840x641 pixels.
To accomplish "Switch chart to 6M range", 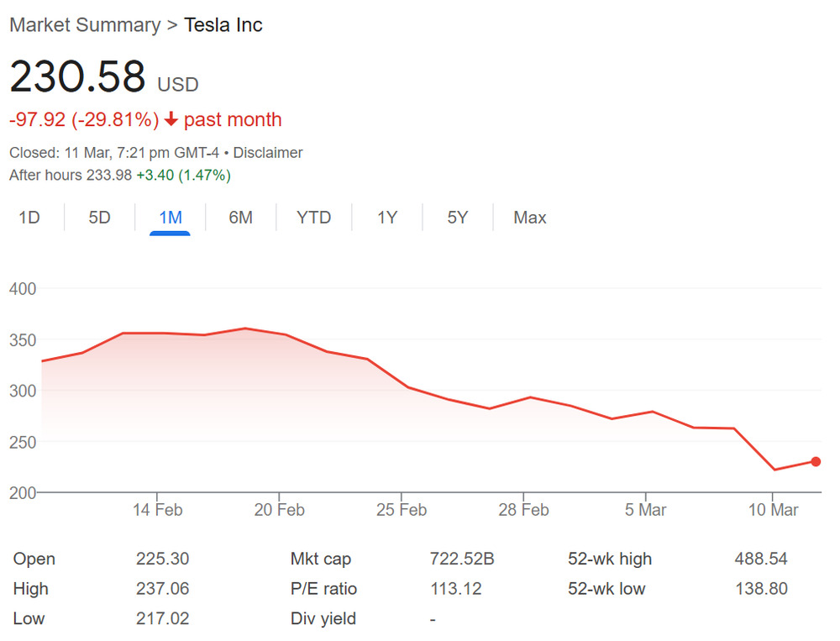I will [x=240, y=218].
